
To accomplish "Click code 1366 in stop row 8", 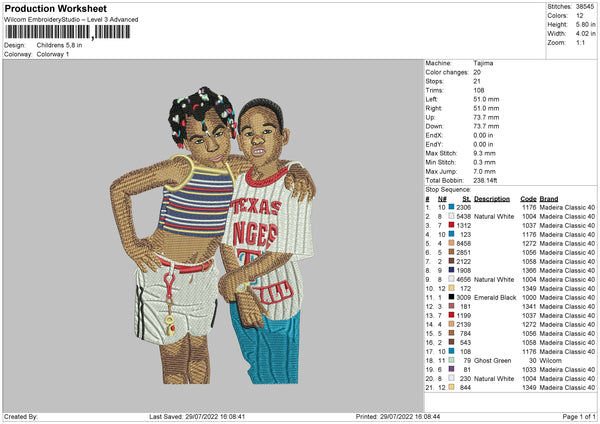I will pos(529,271).
